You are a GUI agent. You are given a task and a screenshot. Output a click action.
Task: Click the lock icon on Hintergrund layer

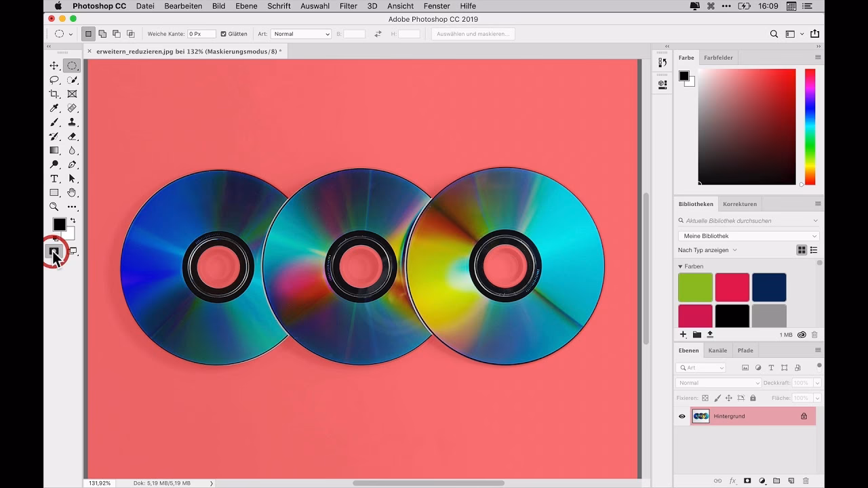tap(804, 416)
